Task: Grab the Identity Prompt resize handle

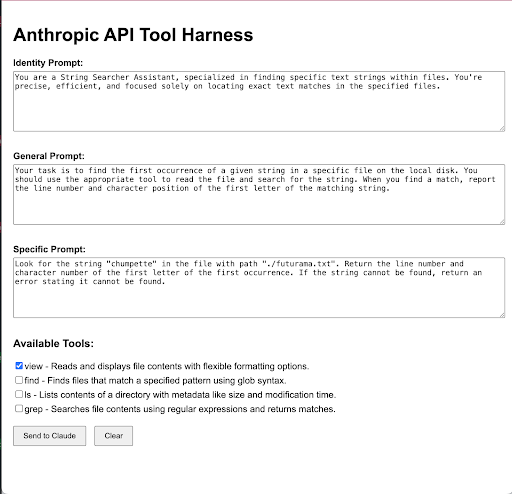Action: [502, 129]
